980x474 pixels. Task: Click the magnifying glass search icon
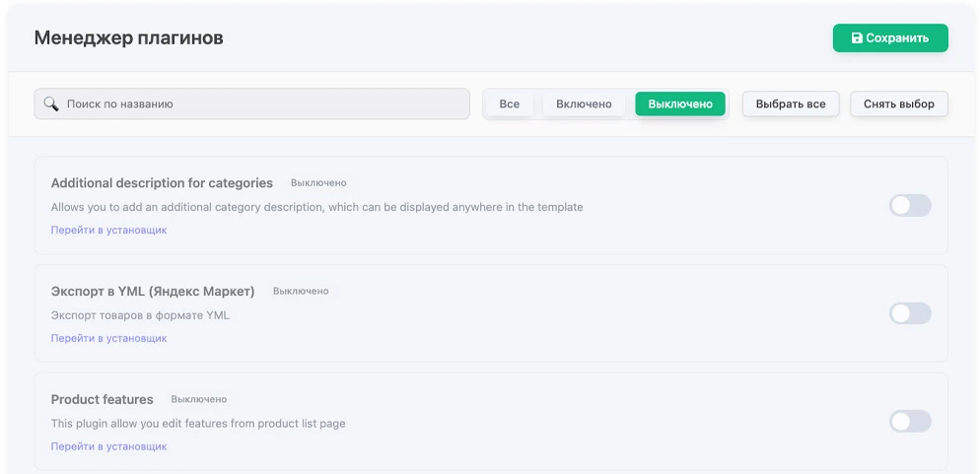pos(51,103)
